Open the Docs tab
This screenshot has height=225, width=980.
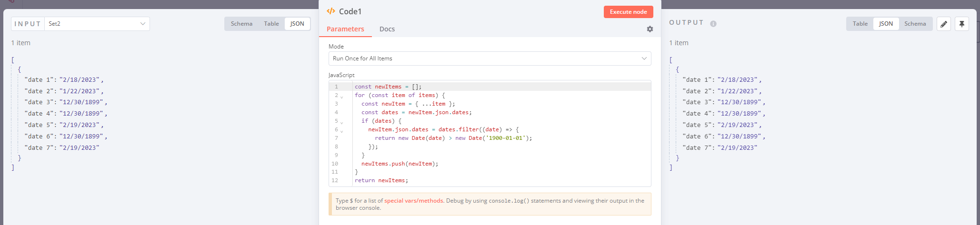point(387,29)
